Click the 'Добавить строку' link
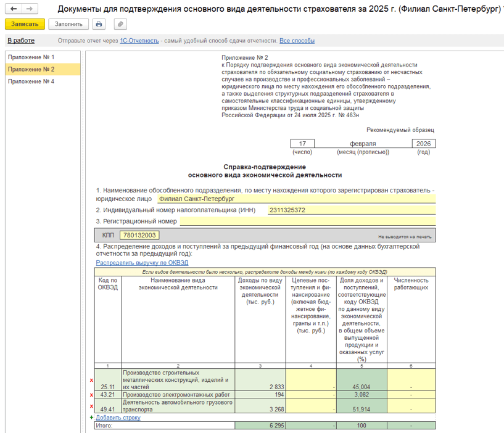Viewport: 504px width, 433px height. (x=118, y=418)
